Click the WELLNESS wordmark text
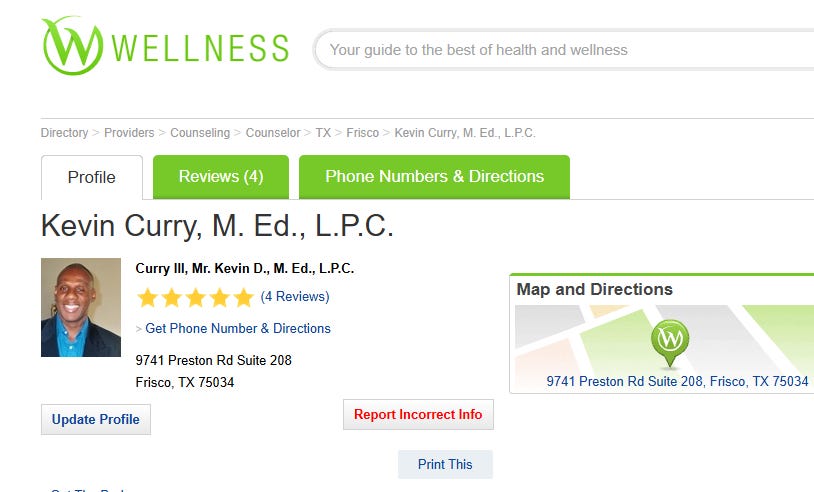Viewport: 814px width, 492px height. pyautogui.click(x=200, y=48)
